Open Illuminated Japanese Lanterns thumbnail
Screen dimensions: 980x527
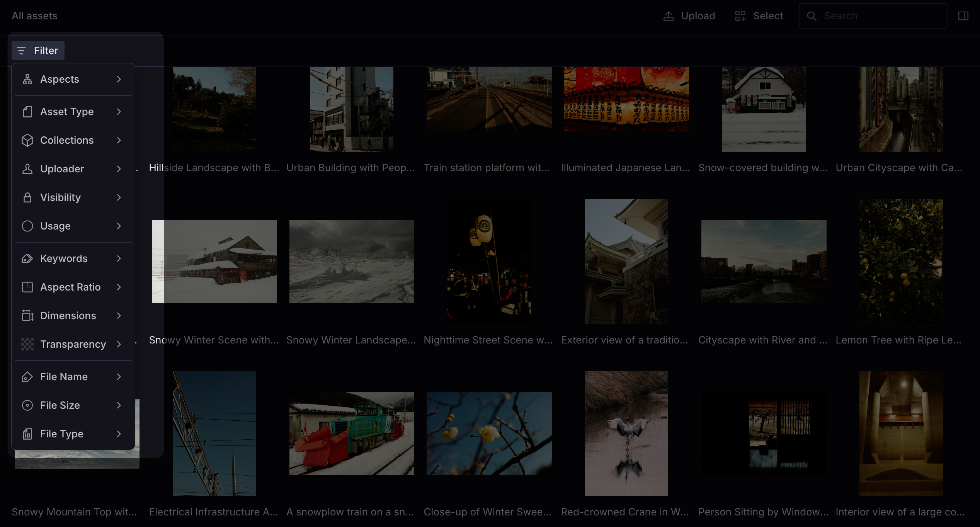tap(626, 99)
